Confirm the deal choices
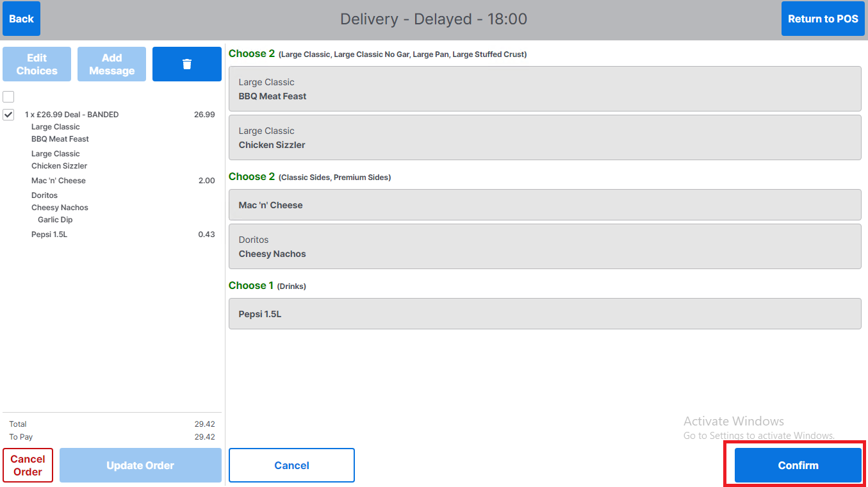This screenshot has width=868, height=487. click(798, 465)
